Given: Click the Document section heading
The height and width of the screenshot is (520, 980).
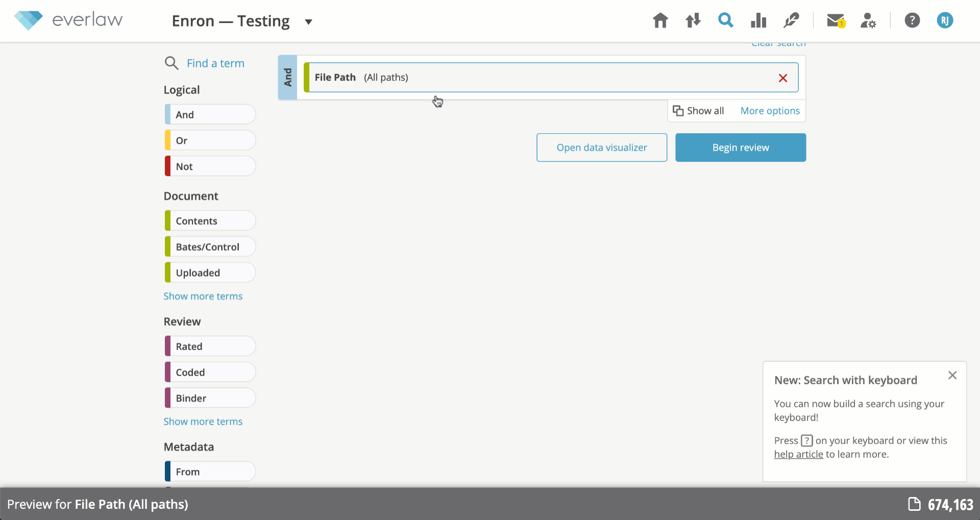Looking at the screenshot, I should tap(191, 196).
